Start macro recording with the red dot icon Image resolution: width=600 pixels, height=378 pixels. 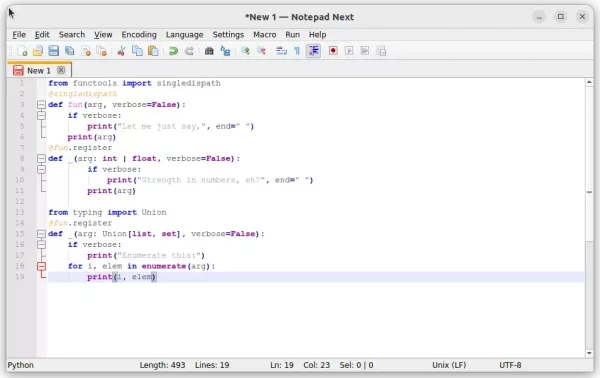(333, 51)
